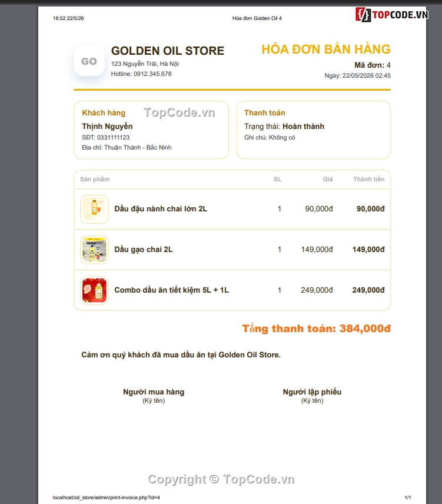Open the soybean oil 2L product thumbnail
Image resolution: width=442 pixels, height=504 pixels.
[x=94, y=209]
